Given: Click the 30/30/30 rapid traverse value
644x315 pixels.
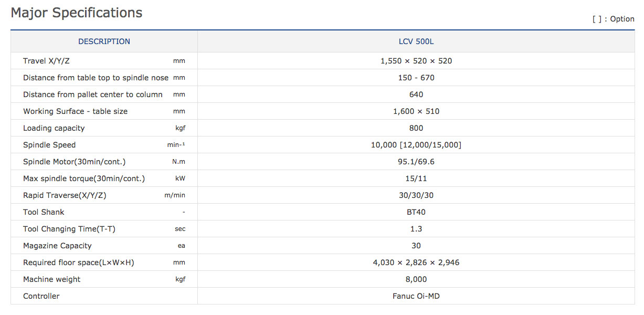Looking at the screenshot, I should [416, 195].
